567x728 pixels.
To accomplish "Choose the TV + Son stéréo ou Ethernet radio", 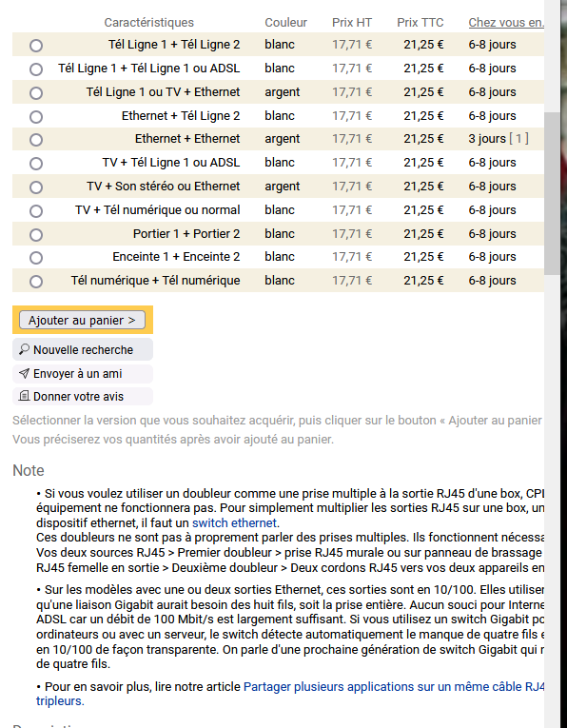I will point(36,187).
